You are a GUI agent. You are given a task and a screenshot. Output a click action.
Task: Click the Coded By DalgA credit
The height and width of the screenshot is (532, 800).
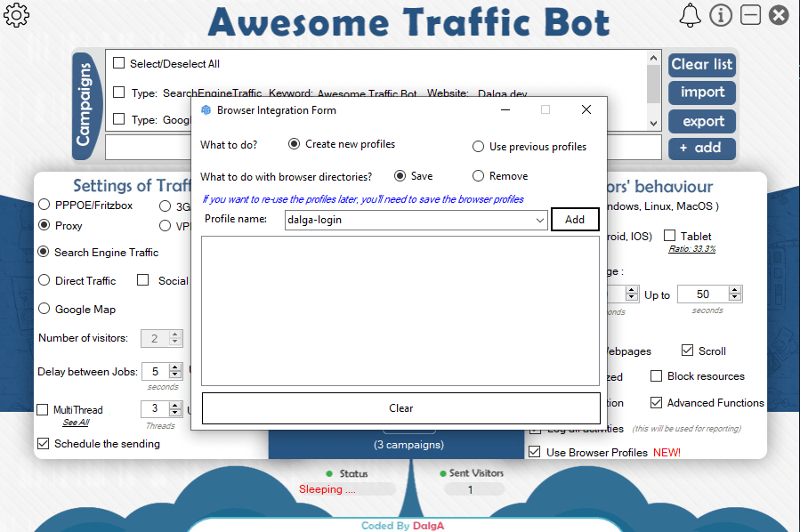coord(402,526)
